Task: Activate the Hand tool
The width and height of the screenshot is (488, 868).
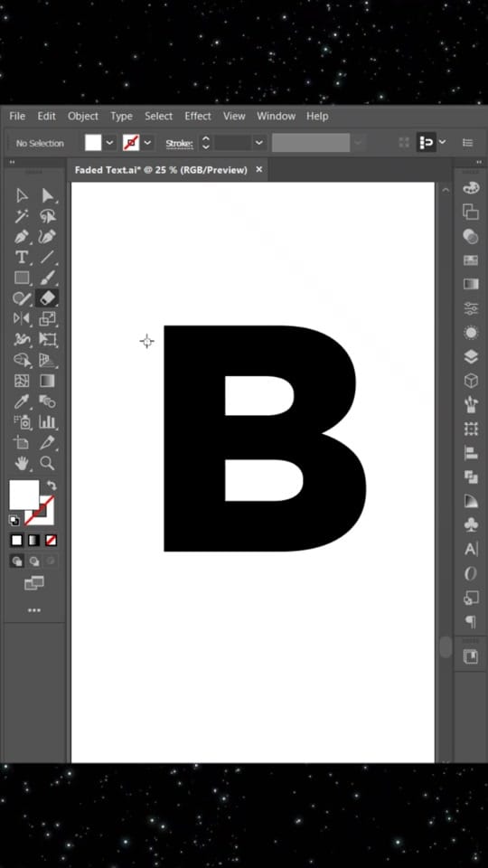Action: point(22,463)
